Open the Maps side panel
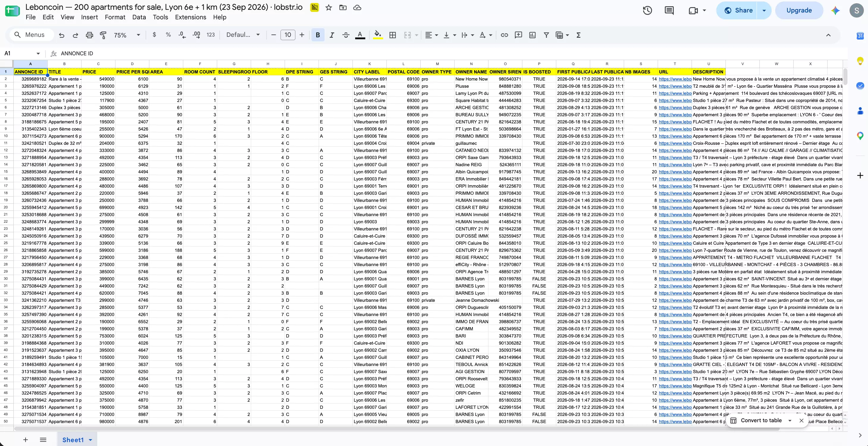868x446 pixels. pyautogui.click(x=860, y=136)
